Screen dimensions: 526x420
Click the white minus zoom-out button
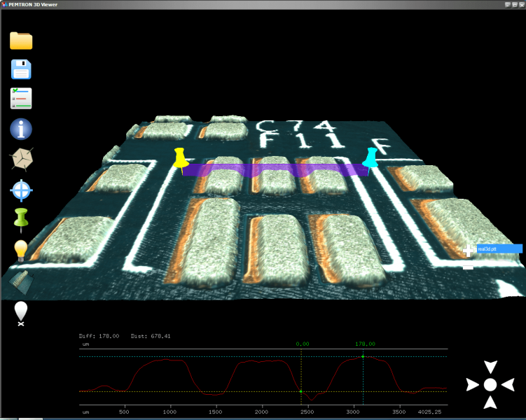tap(468, 267)
